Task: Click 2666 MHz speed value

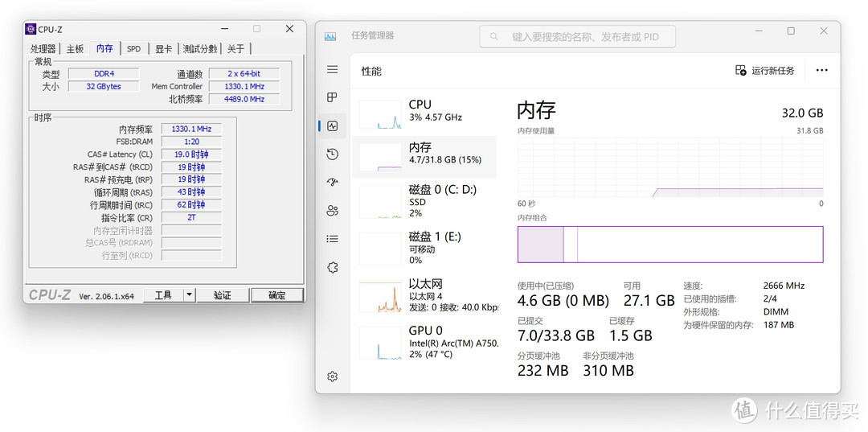Action: point(784,286)
